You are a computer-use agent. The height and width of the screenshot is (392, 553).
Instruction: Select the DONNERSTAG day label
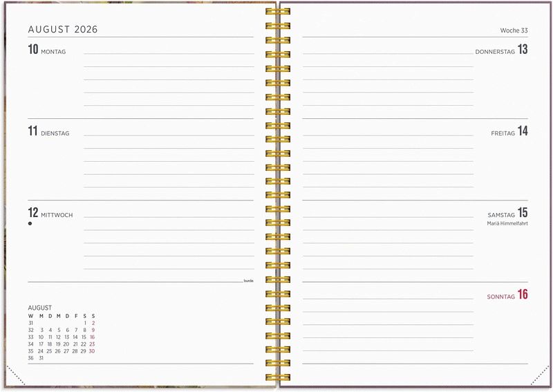coord(495,52)
